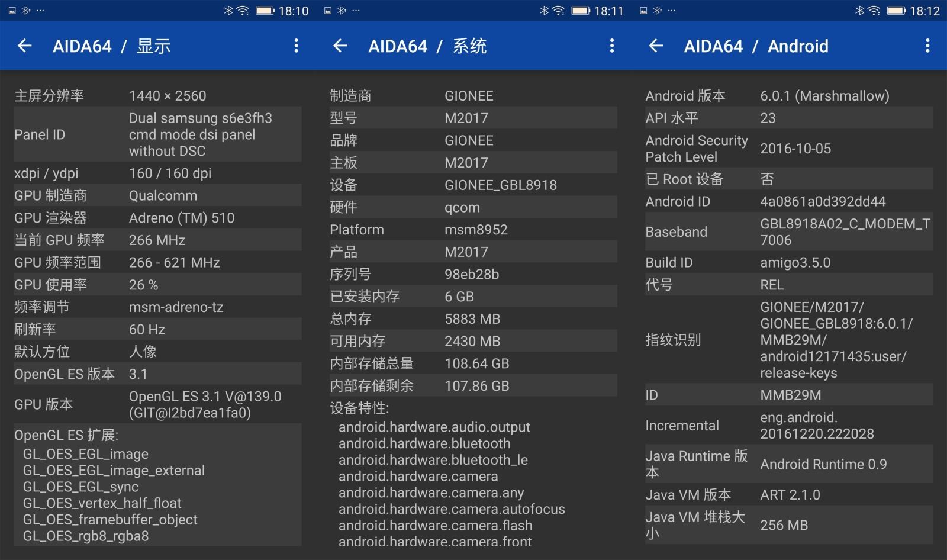Select OpenGL ES 版本 3.1 row

157,374
